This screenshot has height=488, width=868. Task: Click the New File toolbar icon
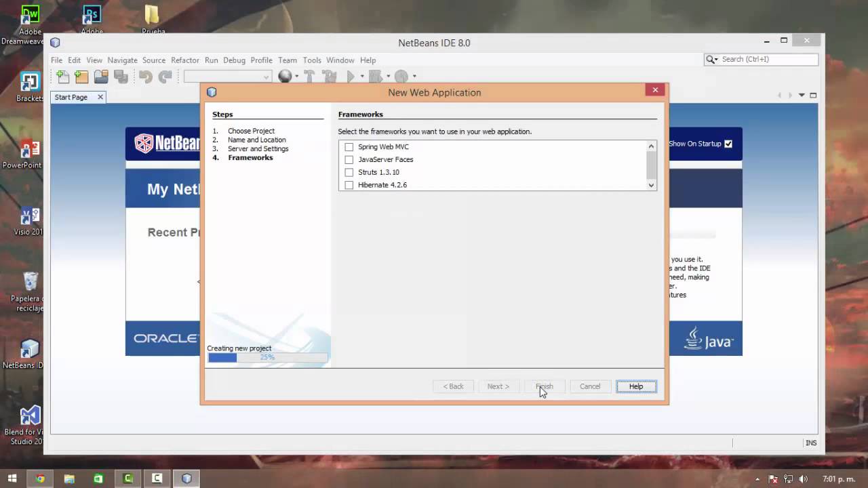coord(62,77)
